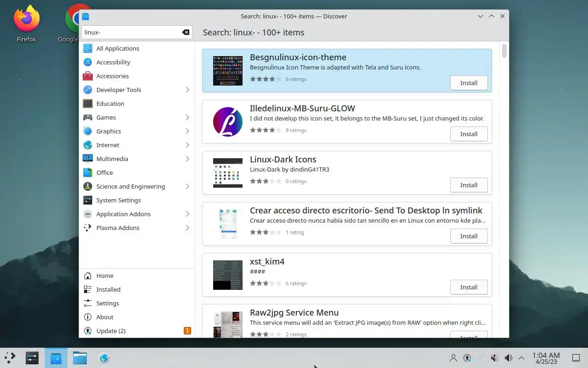The image size is (588, 368).
Task: Launch System Settings from taskbar
Action: click(x=32, y=357)
